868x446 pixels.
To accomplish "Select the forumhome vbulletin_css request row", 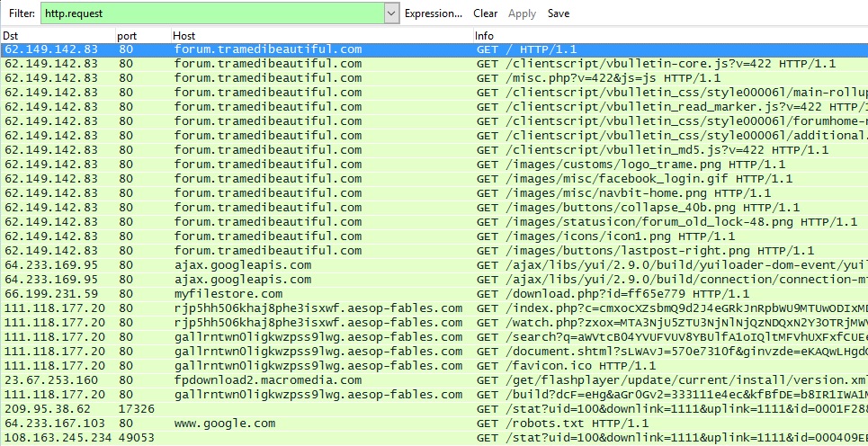I will (x=434, y=121).
